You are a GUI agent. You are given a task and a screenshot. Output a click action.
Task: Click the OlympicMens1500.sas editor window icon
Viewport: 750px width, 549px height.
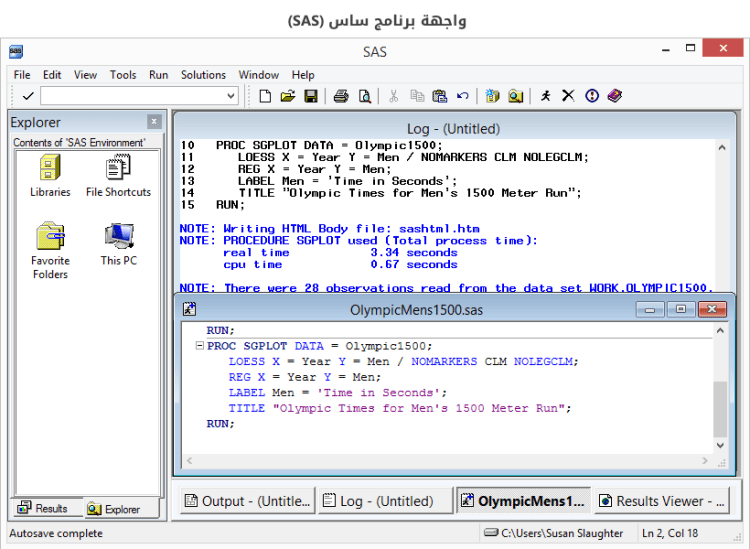pyautogui.click(x=189, y=309)
